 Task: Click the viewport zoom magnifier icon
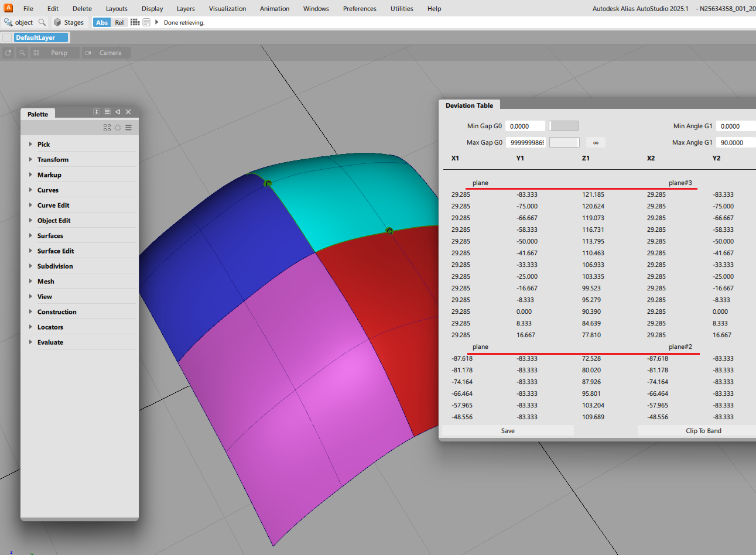click(x=22, y=53)
